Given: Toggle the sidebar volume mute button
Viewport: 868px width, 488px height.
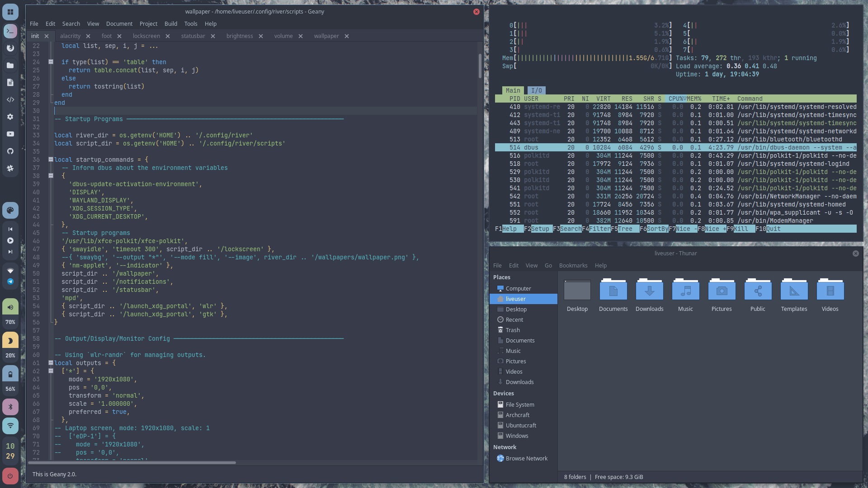Looking at the screenshot, I should pyautogui.click(x=10, y=307).
